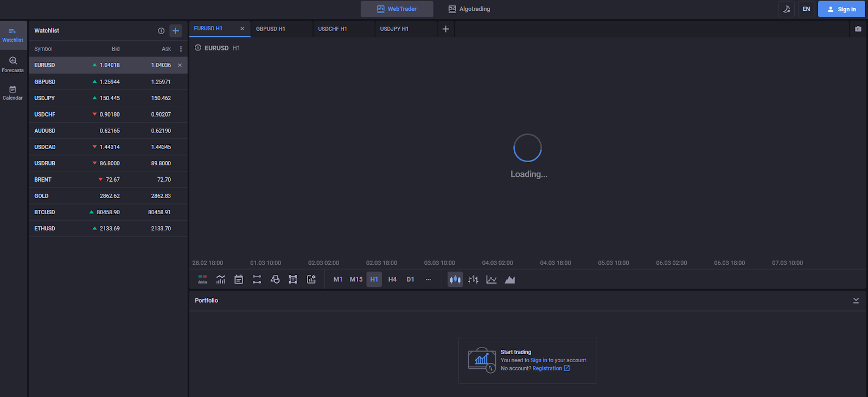Select USDRUB in the watchlist
The height and width of the screenshot is (397, 868).
(x=108, y=163)
